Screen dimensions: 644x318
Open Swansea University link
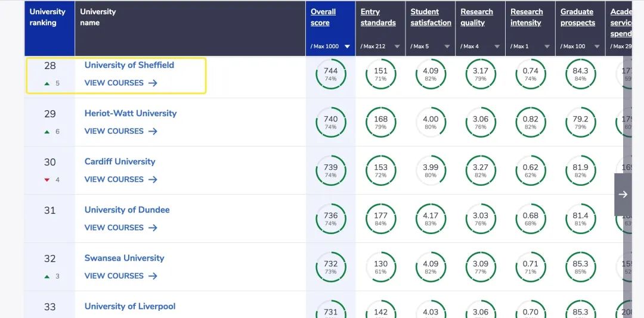[x=124, y=258]
